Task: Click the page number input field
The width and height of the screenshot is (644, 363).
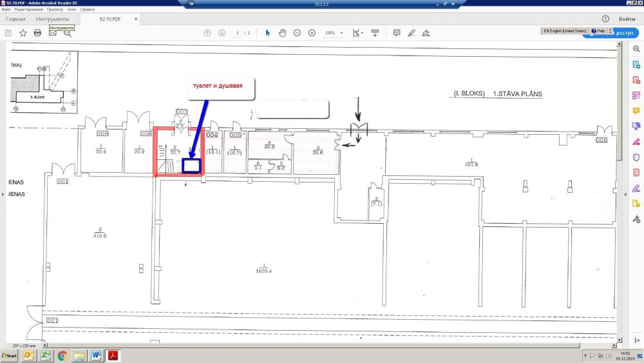Action: click(x=238, y=33)
